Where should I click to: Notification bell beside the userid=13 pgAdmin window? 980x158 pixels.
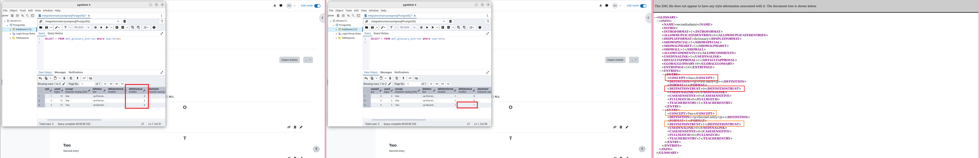coord(275,6)
